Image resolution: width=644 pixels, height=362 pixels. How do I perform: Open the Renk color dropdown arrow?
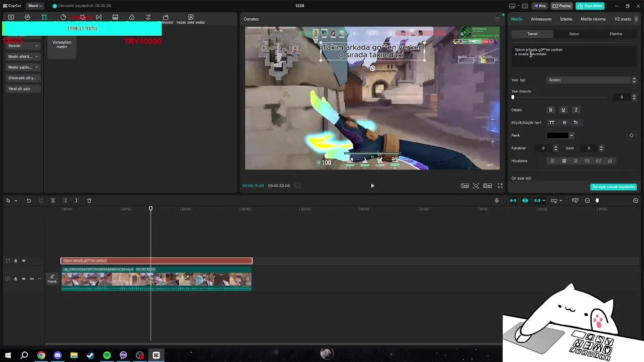(571, 135)
